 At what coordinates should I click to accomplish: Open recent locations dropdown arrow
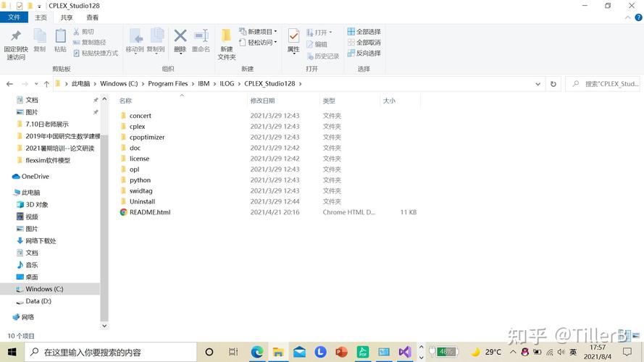[x=36, y=84]
